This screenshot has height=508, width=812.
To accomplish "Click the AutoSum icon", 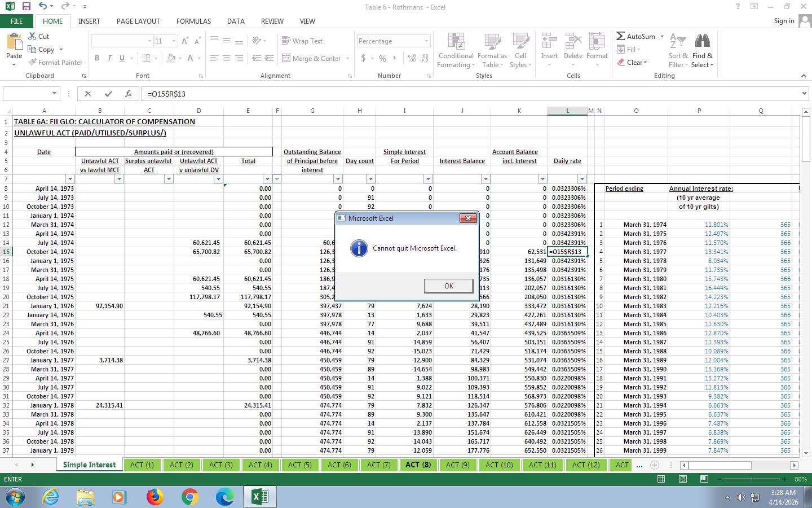I will click(x=621, y=36).
